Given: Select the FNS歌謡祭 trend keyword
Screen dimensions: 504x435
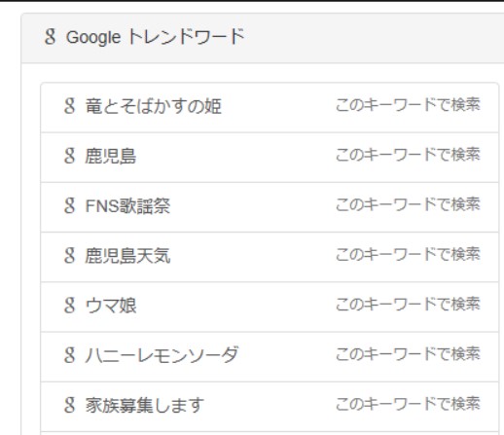Looking at the screenshot, I should pyautogui.click(x=127, y=206).
